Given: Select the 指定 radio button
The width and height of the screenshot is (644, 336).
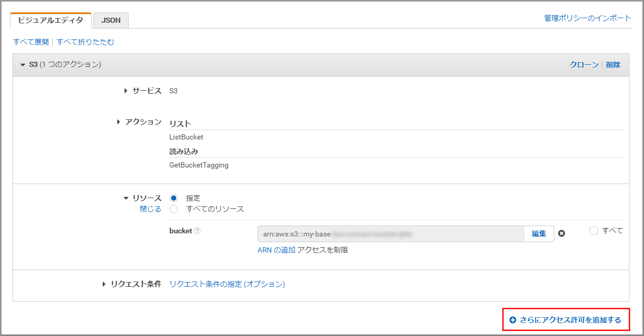Looking at the screenshot, I should [x=174, y=198].
